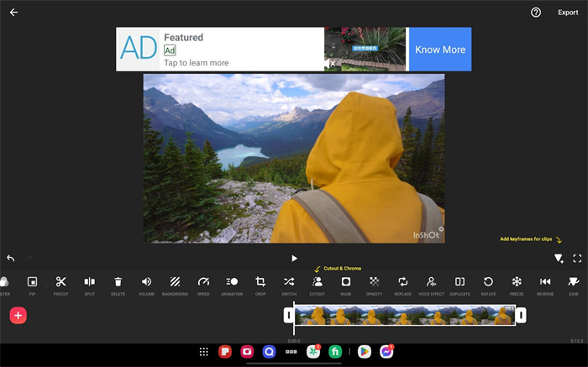The height and width of the screenshot is (367, 588).
Task: Open the Play Store from the taskbar
Action: (x=364, y=352)
